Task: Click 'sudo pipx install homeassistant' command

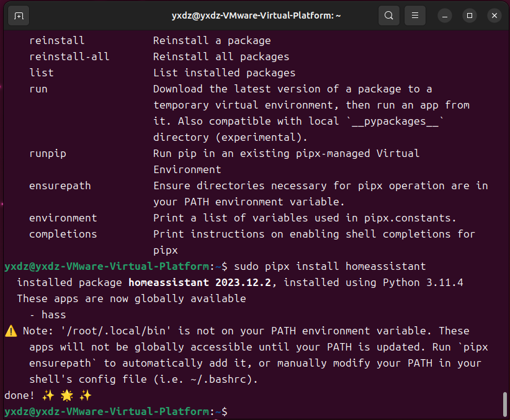Action: [x=330, y=266]
